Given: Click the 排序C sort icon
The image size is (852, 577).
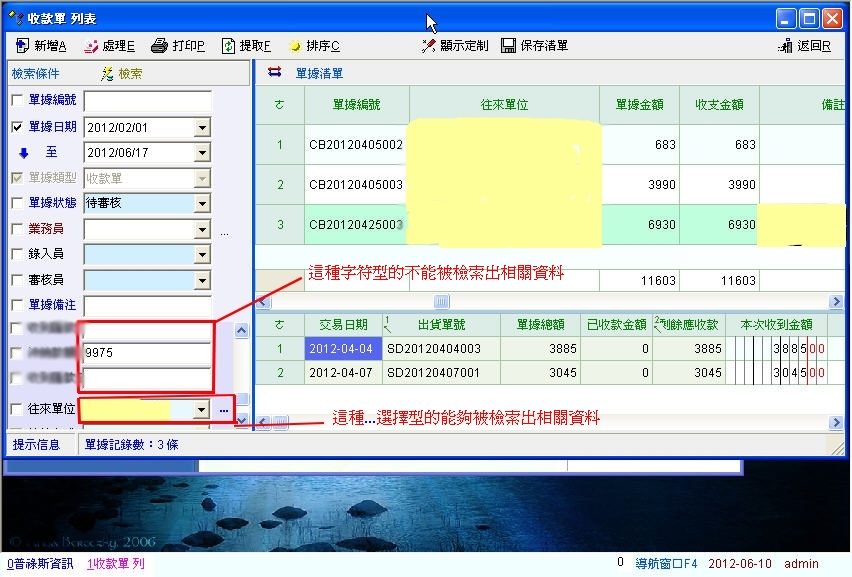Looking at the screenshot, I should pyautogui.click(x=295, y=46).
